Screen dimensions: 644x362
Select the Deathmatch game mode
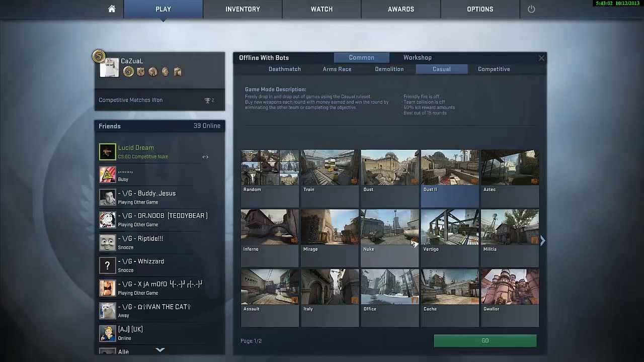coord(285,69)
